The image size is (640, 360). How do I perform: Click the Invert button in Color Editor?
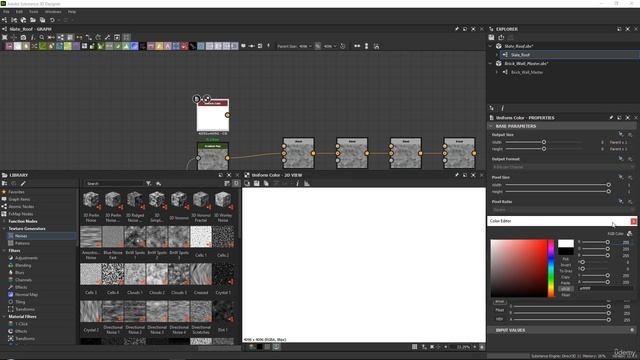(x=566, y=265)
